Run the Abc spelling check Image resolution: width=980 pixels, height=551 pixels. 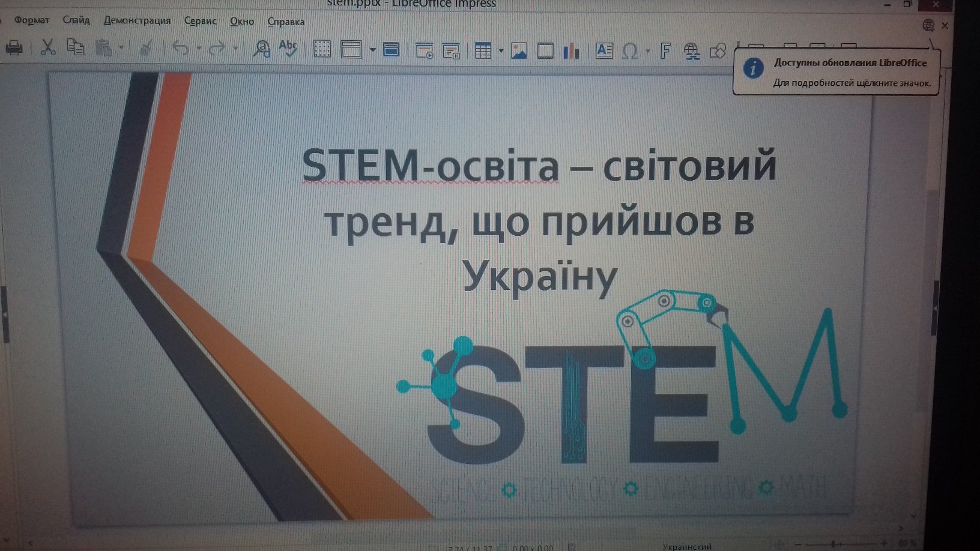(x=288, y=48)
